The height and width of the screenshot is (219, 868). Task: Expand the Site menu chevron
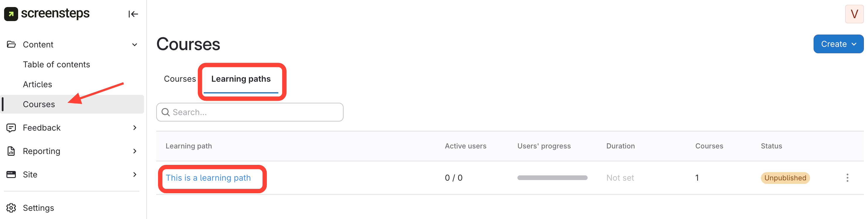tap(134, 174)
